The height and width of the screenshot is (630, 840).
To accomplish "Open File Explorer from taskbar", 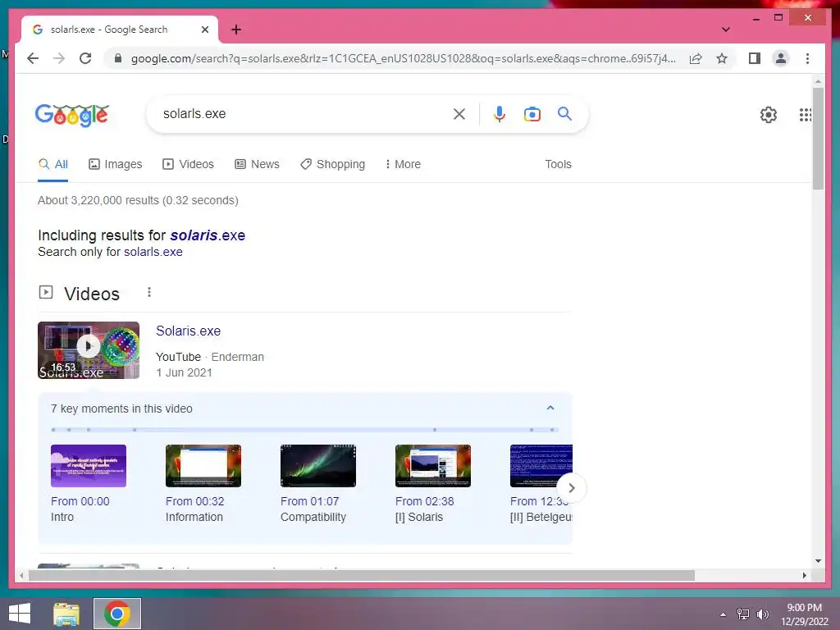I will coord(66,614).
